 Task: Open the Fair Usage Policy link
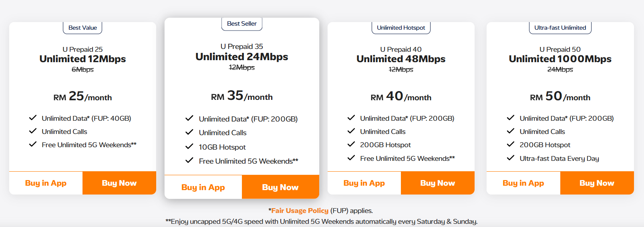pos(300,211)
